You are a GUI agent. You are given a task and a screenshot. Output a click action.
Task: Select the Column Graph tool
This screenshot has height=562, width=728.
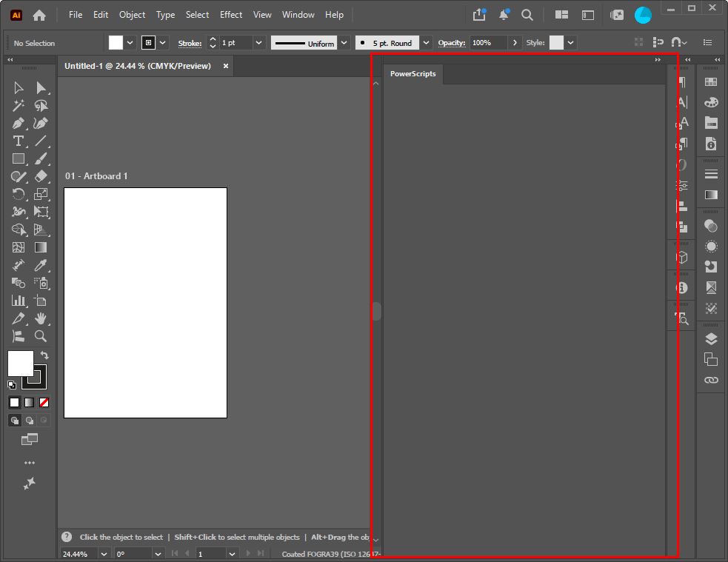coord(19,301)
